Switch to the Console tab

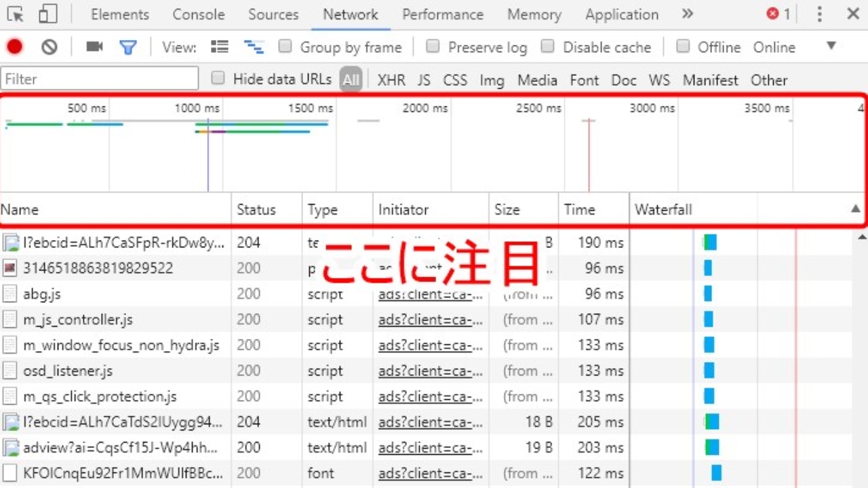point(198,14)
